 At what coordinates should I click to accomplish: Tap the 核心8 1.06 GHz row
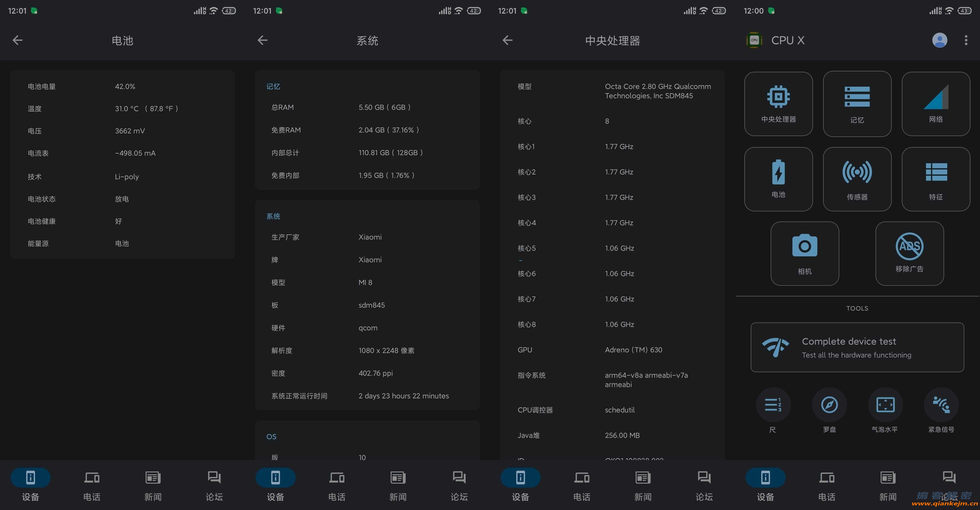pos(612,324)
